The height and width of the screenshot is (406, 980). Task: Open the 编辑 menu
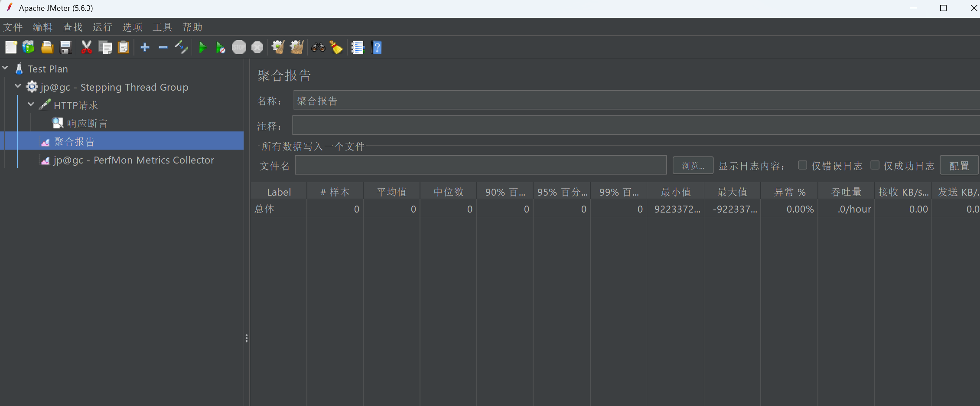(43, 27)
